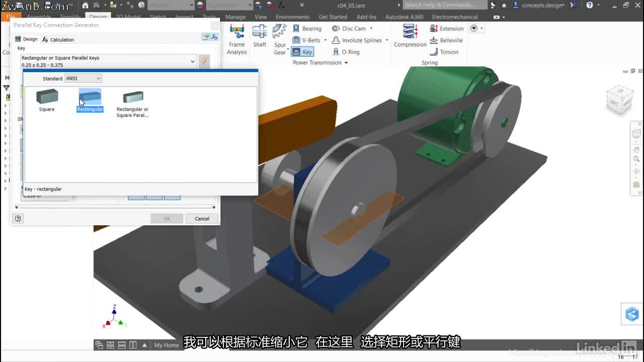Open the ANSI standard dropdown
The width and height of the screenshot is (644, 362).
point(84,78)
